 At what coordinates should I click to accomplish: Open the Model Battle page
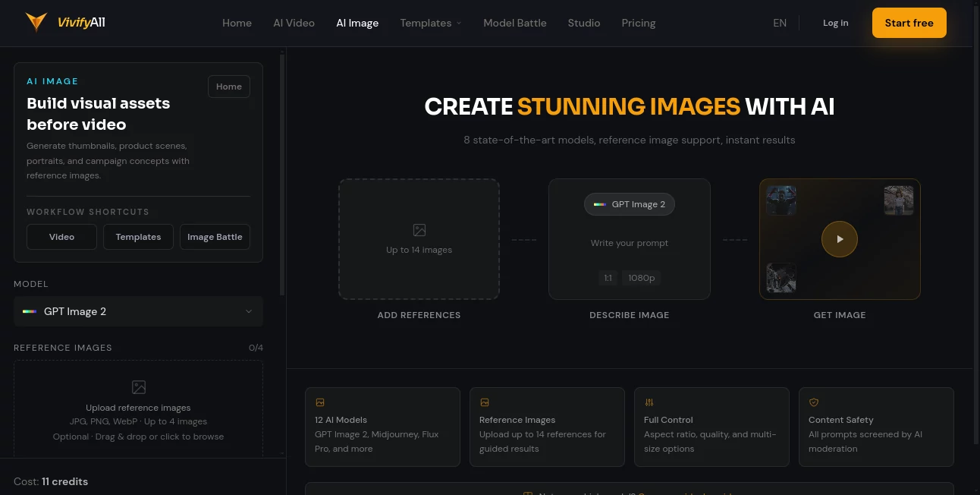tap(515, 23)
